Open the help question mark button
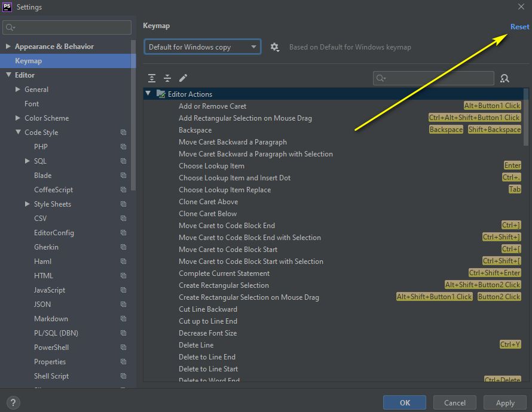Screen dimensions: 532x412 click(x=13, y=402)
